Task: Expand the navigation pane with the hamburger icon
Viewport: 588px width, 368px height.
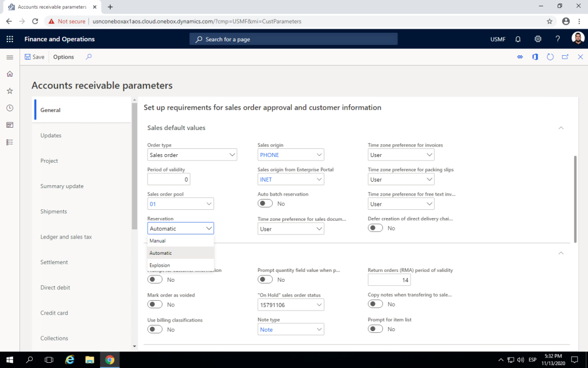Action: click(9, 57)
